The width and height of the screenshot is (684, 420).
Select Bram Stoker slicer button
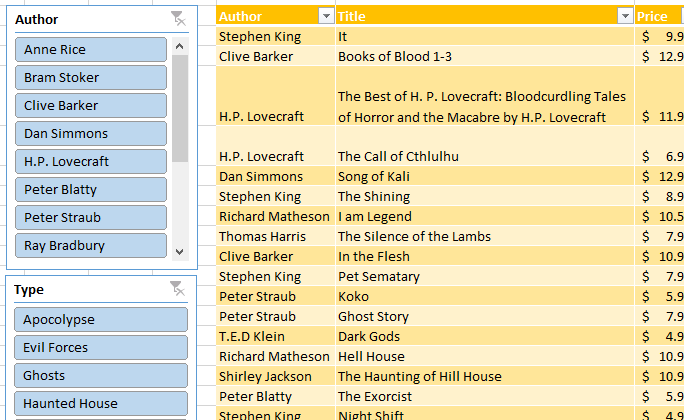91,78
